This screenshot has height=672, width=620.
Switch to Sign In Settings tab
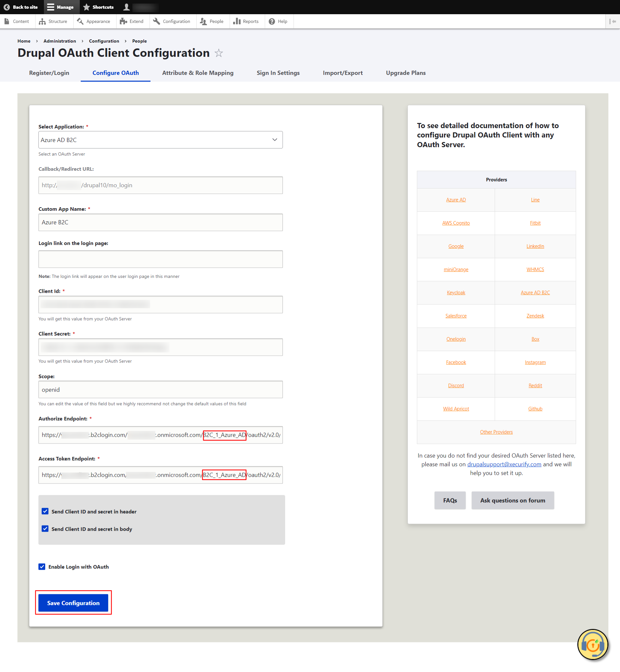278,73
